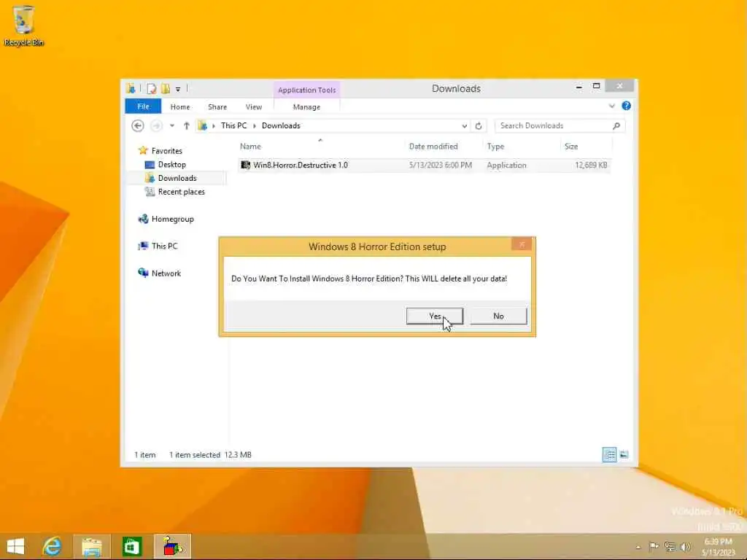
Task: Minimize the Downloads window
Action: coord(578,87)
